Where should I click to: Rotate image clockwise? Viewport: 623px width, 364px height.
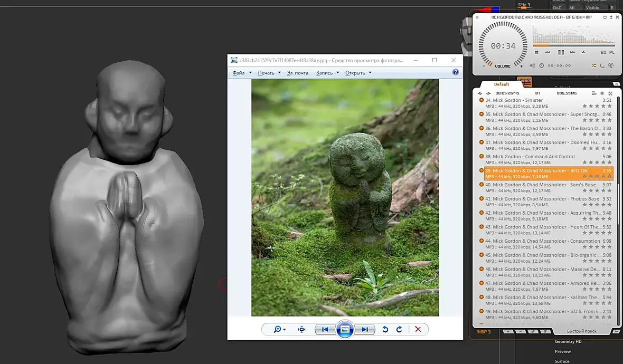tap(399, 330)
